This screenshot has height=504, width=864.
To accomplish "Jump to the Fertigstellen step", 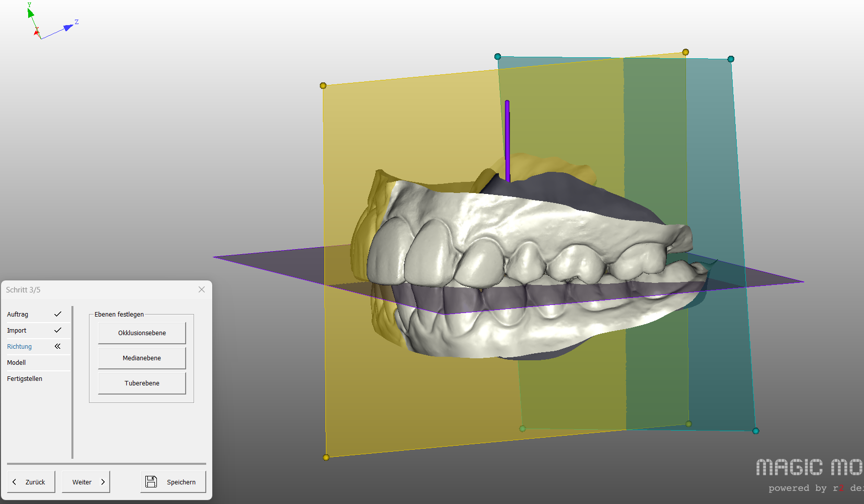I will [x=25, y=378].
